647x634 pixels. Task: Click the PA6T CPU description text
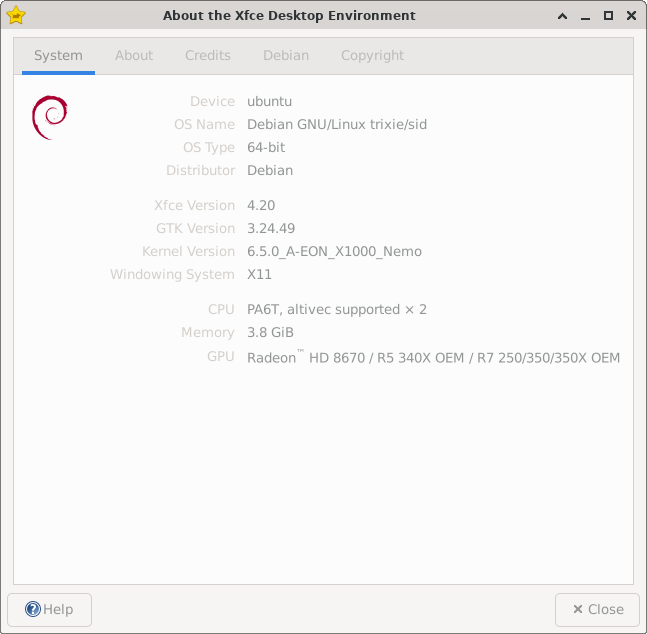click(x=337, y=309)
